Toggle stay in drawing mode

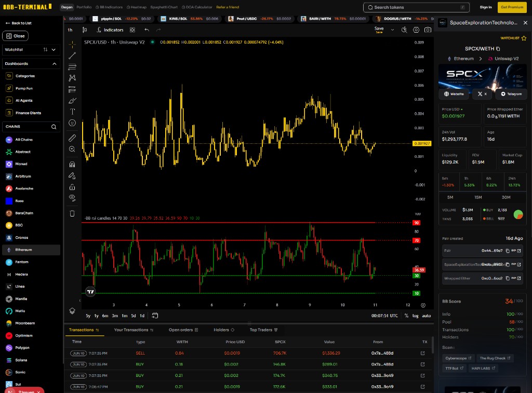tap(72, 175)
